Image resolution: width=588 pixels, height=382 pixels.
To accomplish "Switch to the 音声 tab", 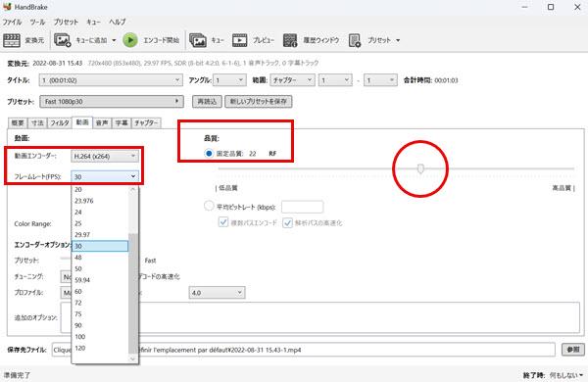I will pos(102,123).
